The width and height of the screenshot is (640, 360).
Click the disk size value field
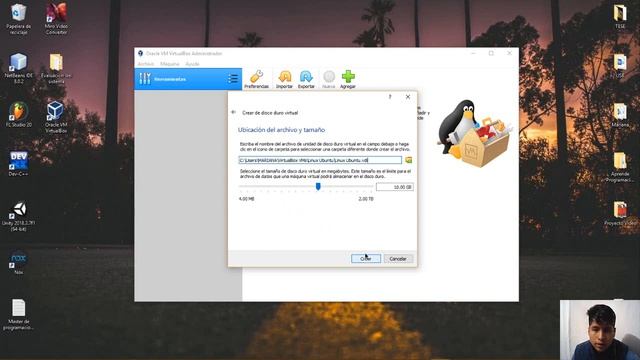pyautogui.click(x=394, y=187)
